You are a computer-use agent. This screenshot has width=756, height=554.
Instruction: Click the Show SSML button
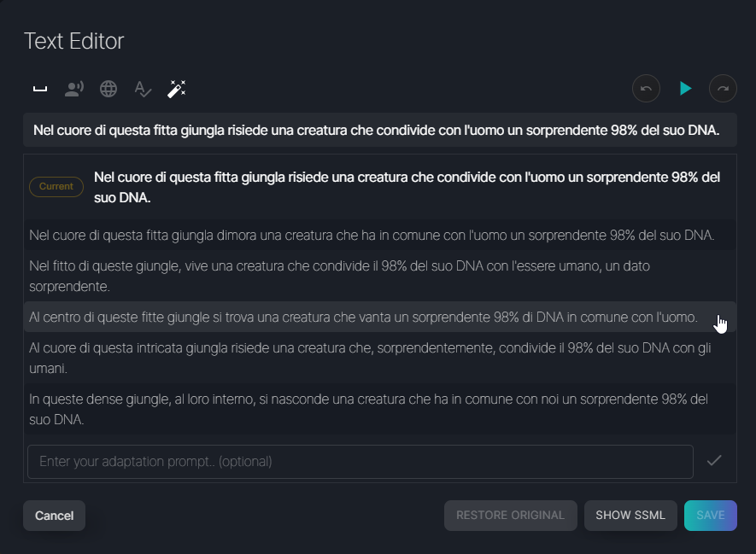pyautogui.click(x=630, y=516)
